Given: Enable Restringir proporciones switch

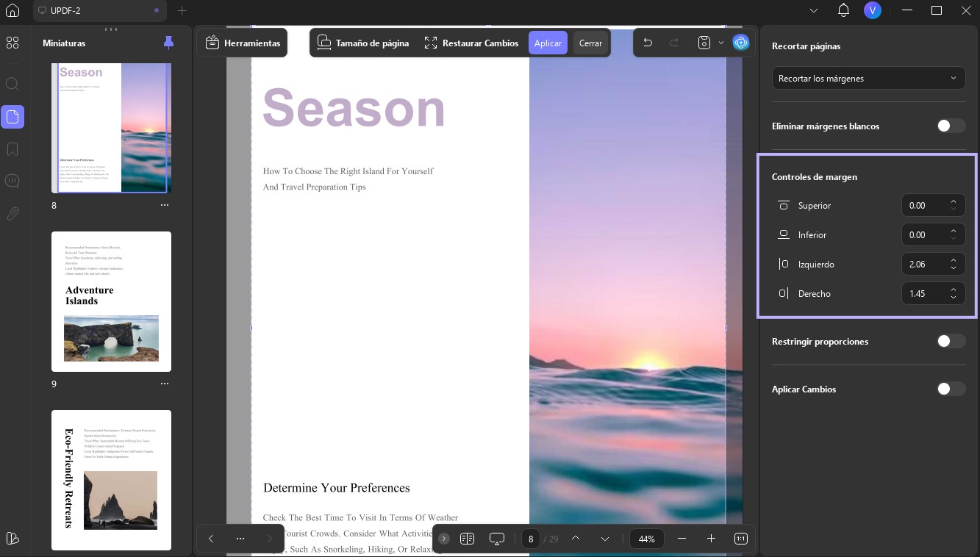Looking at the screenshot, I should pyautogui.click(x=951, y=341).
